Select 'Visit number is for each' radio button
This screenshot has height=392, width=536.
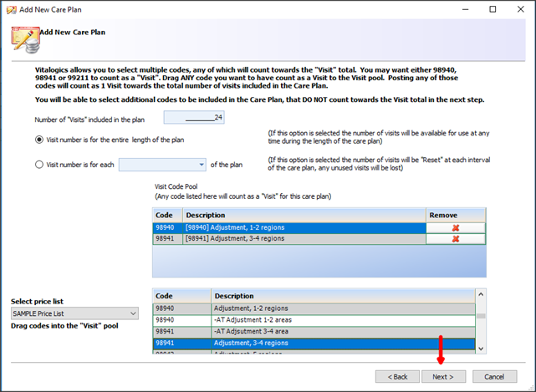coord(39,165)
